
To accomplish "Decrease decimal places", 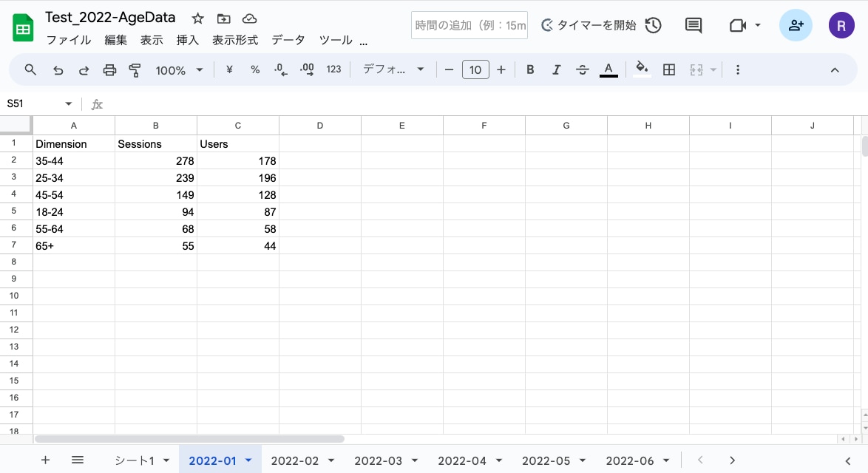I will point(281,69).
